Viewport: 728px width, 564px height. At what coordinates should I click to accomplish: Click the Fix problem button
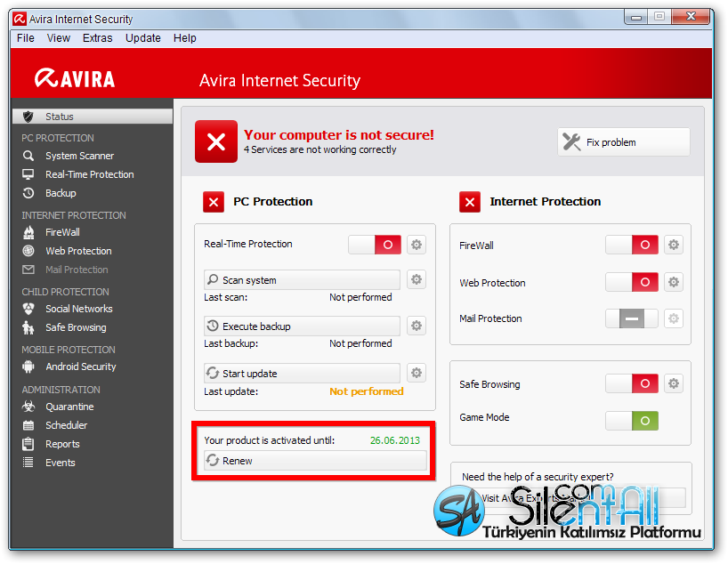[x=624, y=142]
